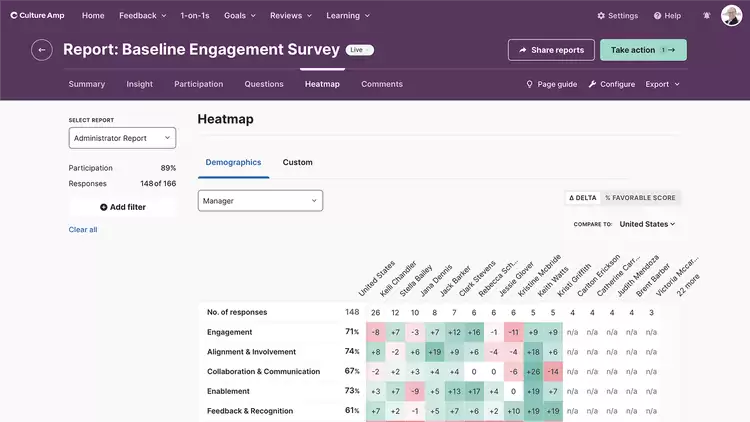Screen dimensions: 750x422
Task: Switch heatmap to % Favorable Score
Action: 640,198
